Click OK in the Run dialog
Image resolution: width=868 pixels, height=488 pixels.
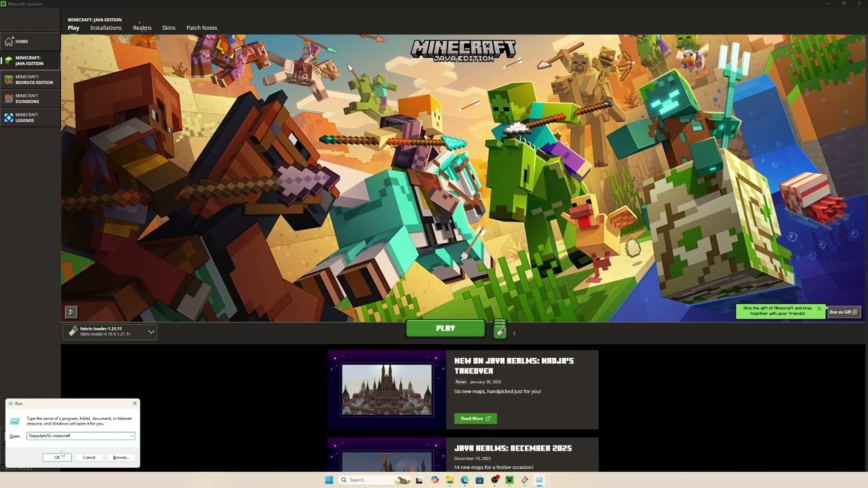(x=57, y=457)
